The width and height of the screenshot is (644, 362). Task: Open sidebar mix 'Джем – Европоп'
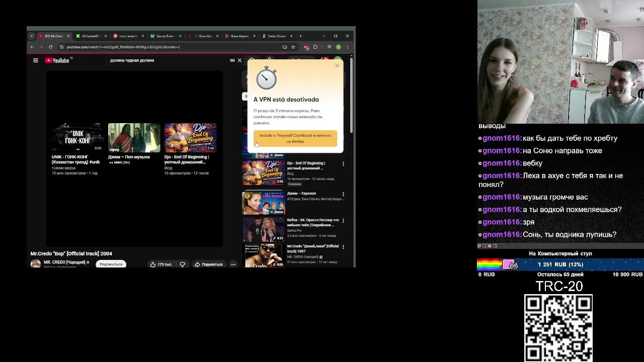pos(301,194)
